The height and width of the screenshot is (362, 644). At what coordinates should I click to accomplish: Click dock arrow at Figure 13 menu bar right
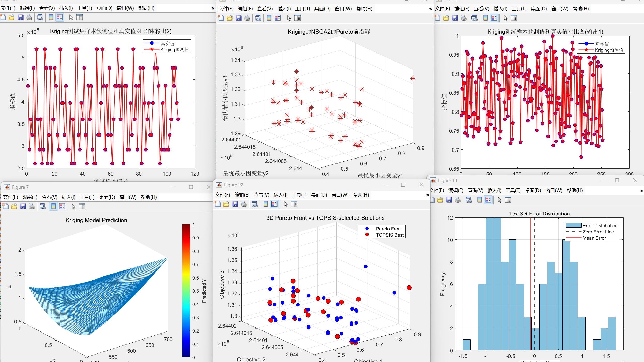pyautogui.click(x=641, y=191)
